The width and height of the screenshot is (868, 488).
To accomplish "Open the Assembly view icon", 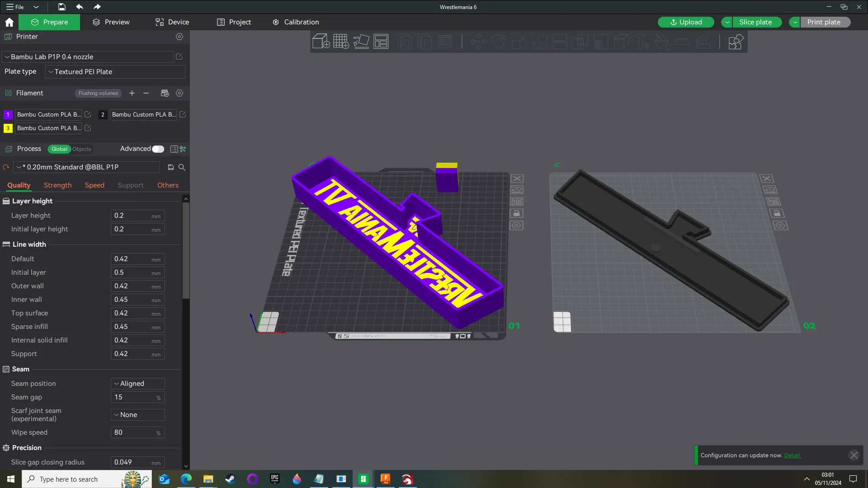I will [736, 42].
